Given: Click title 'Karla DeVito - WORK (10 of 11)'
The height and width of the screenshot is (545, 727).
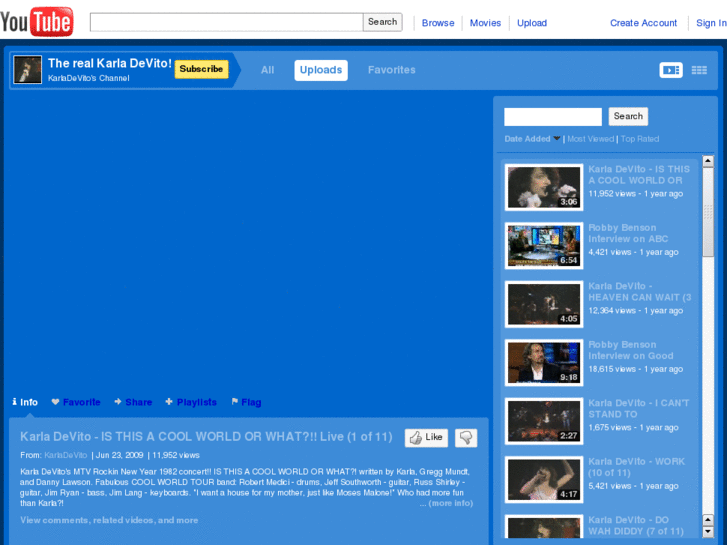Looking at the screenshot, I should (x=636, y=467).
